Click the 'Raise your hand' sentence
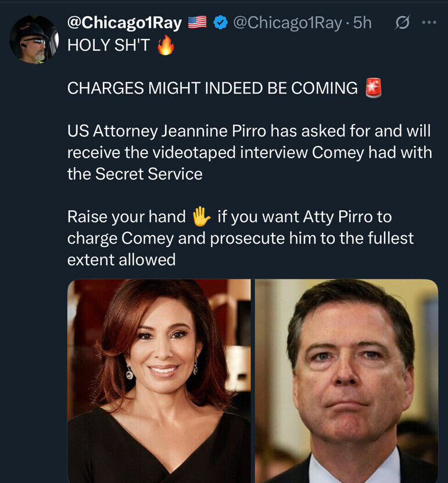 point(126,217)
